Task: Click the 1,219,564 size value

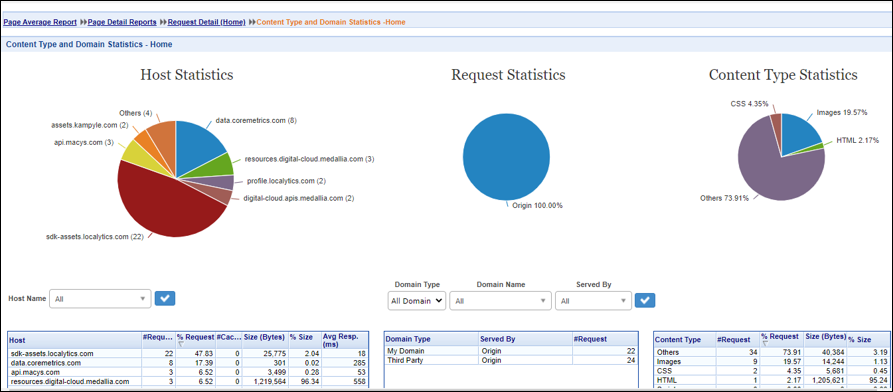Action: click(271, 381)
